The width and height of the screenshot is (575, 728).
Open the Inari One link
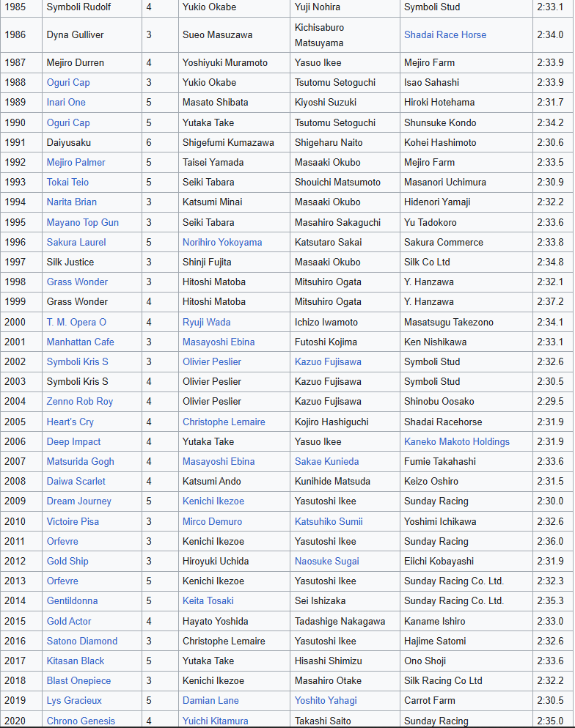pyautogui.click(x=66, y=102)
